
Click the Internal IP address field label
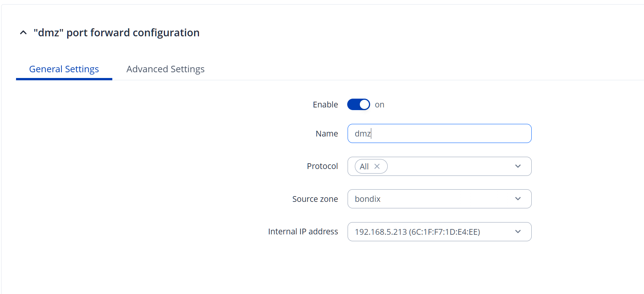pyautogui.click(x=303, y=232)
